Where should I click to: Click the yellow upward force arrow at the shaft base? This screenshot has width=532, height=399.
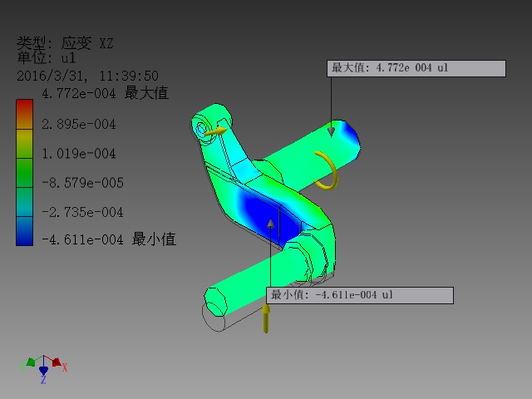(x=266, y=318)
